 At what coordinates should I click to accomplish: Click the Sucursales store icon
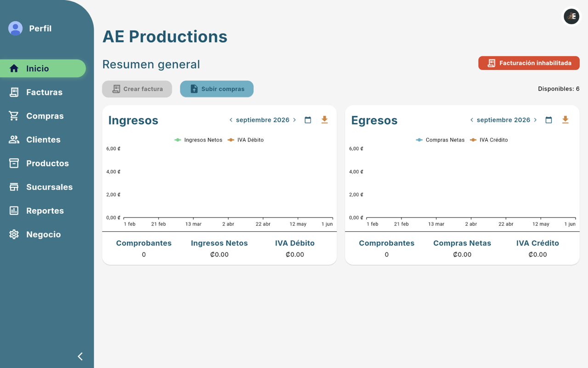tap(14, 187)
